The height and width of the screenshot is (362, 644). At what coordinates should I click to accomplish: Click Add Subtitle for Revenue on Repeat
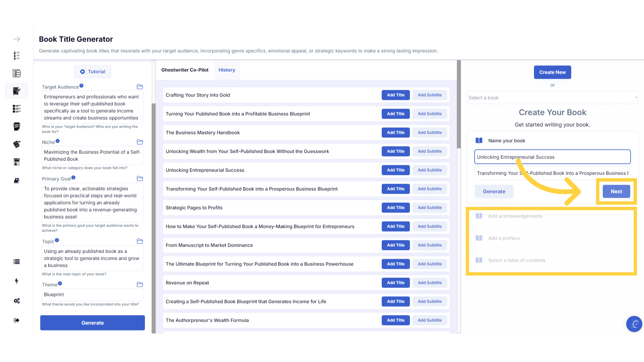[x=430, y=283]
